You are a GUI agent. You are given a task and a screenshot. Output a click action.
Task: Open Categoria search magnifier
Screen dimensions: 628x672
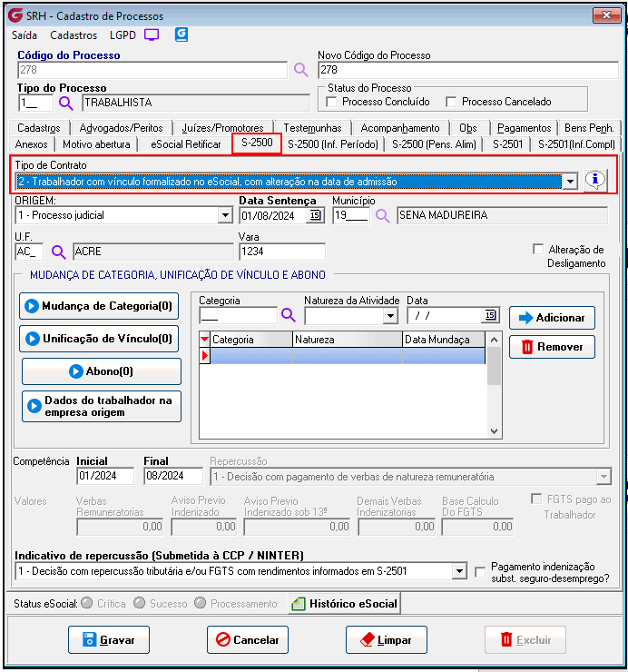289,315
